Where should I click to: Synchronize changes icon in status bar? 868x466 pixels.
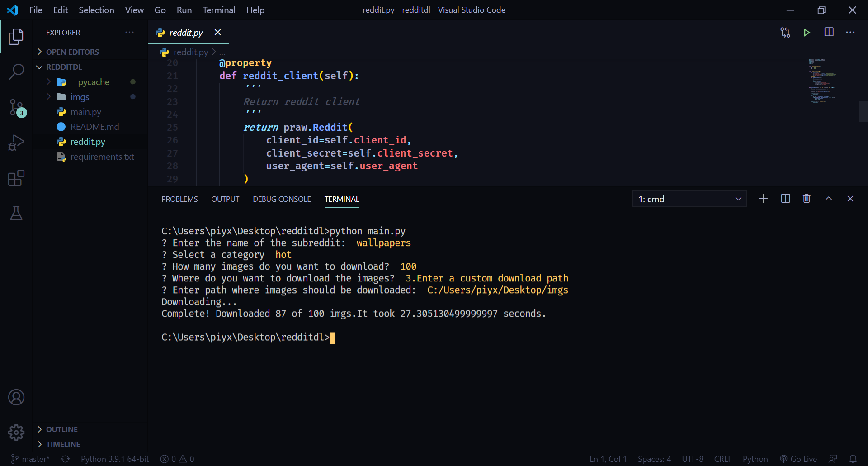66,459
